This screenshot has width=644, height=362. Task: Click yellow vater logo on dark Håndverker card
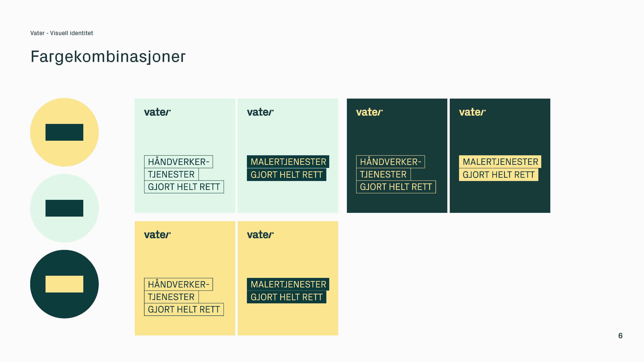point(369,112)
